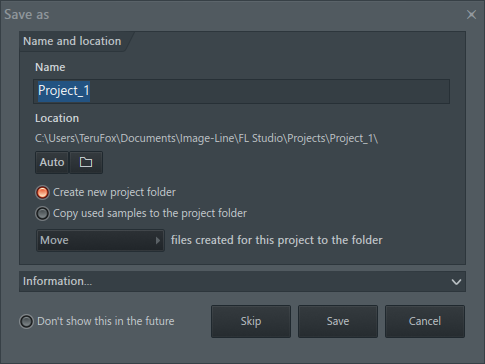
Task: Enable Don't show this in the future
Action: point(26,321)
